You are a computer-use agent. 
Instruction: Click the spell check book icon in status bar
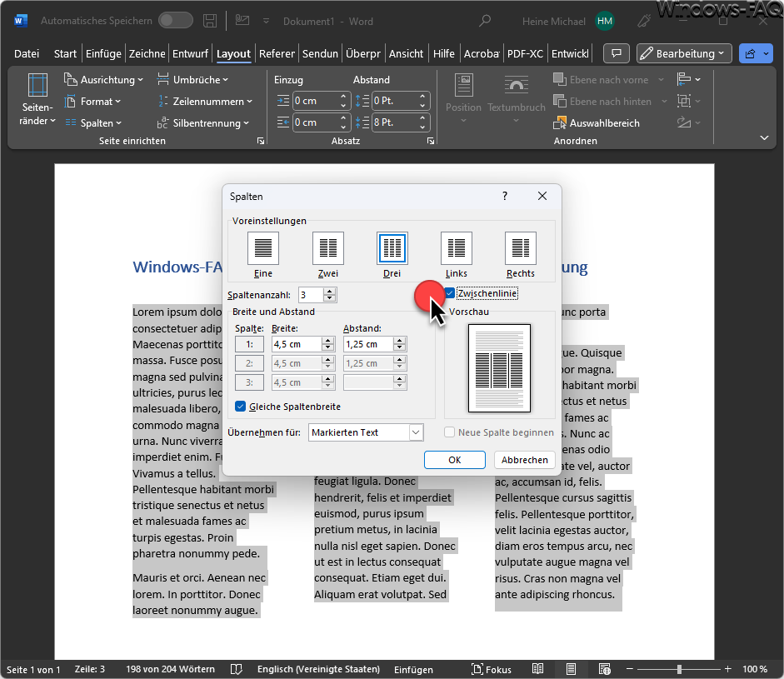point(236,669)
